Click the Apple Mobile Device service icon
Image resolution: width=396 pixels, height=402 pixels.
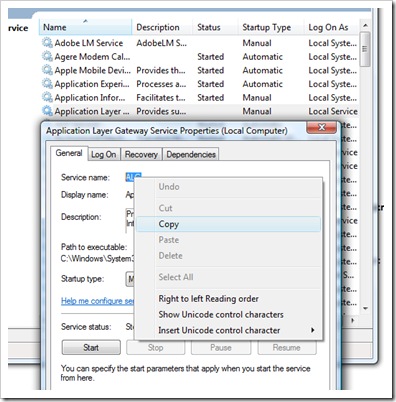pos(47,70)
